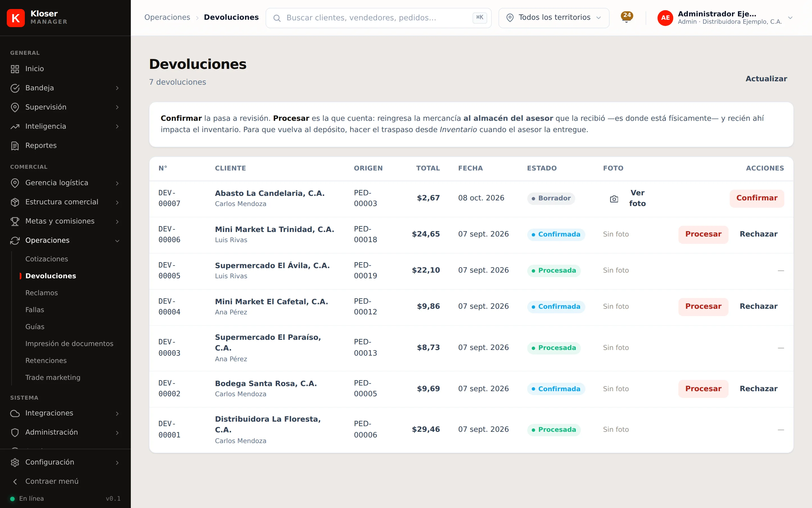Viewport: 812px width, 508px height.
Task: Expand the Inteligencia submenu chevron
Action: (x=117, y=126)
